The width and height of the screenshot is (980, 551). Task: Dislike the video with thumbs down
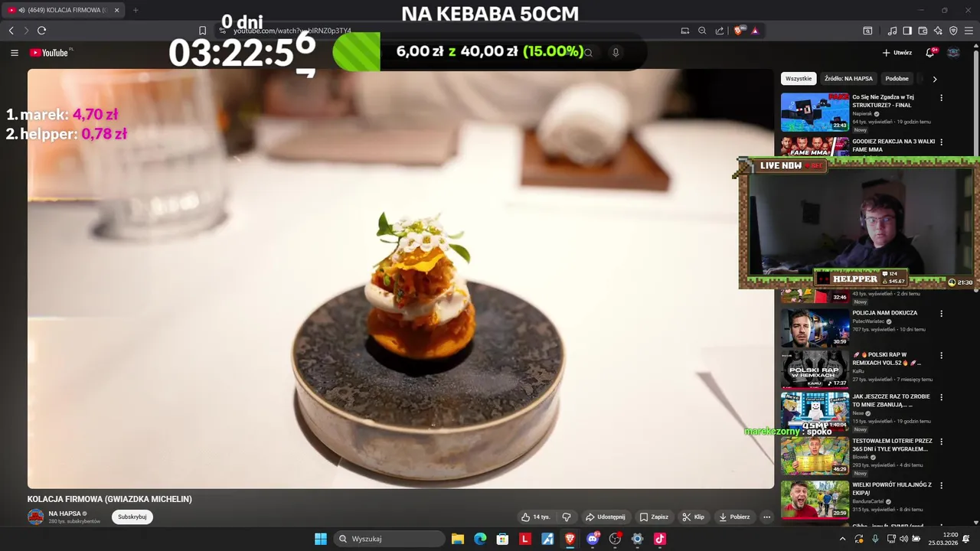pyautogui.click(x=567, y=517)
